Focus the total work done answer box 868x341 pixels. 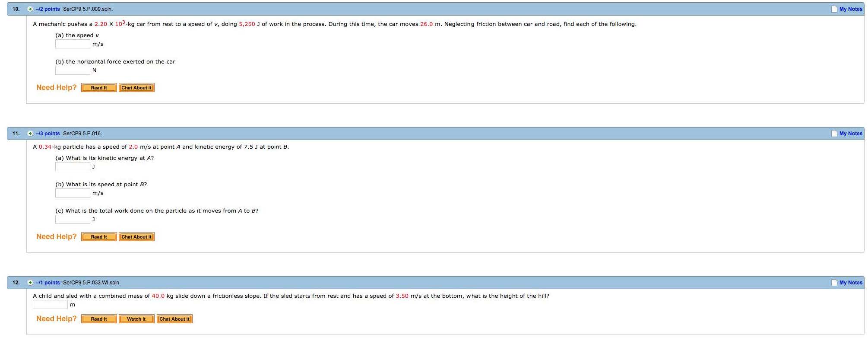73,220
